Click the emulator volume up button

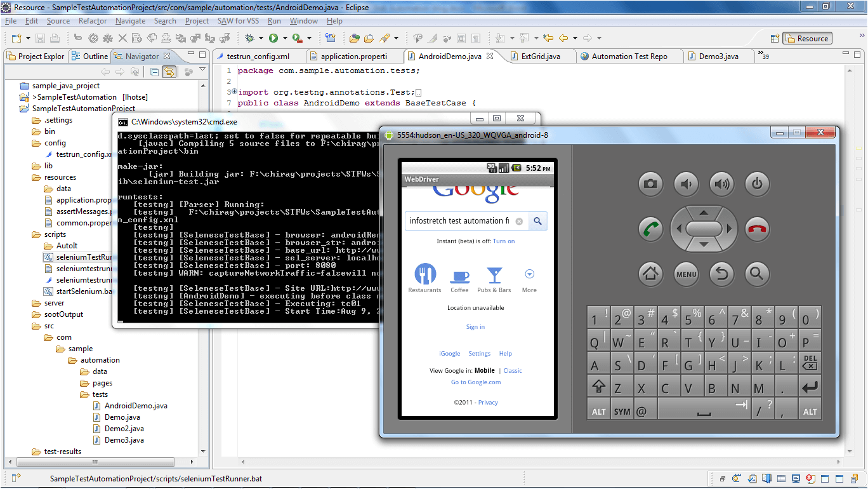[x=721, y=184]
